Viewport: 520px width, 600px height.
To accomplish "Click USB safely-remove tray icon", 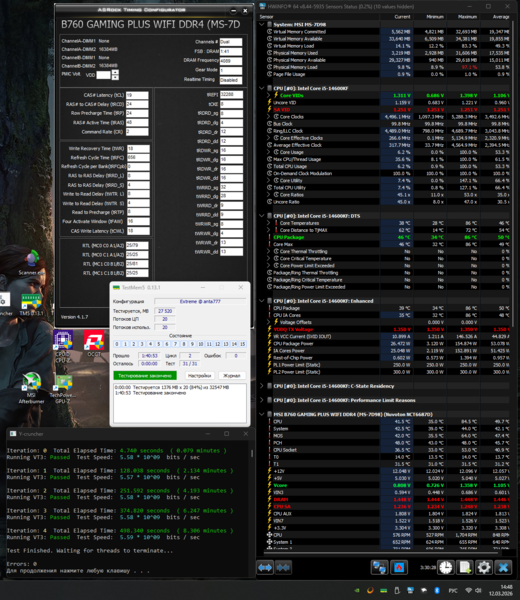I will (x=397, y=590).
